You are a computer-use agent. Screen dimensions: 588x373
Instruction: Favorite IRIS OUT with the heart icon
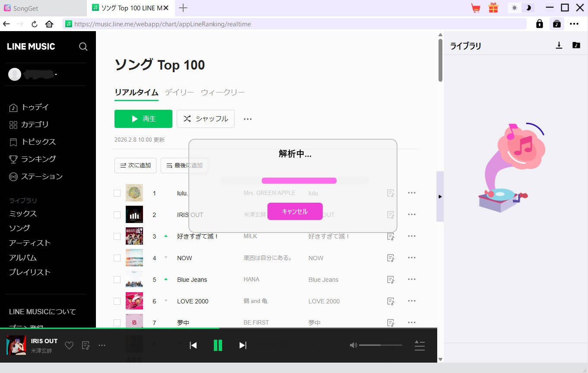[x=69, y=345]
